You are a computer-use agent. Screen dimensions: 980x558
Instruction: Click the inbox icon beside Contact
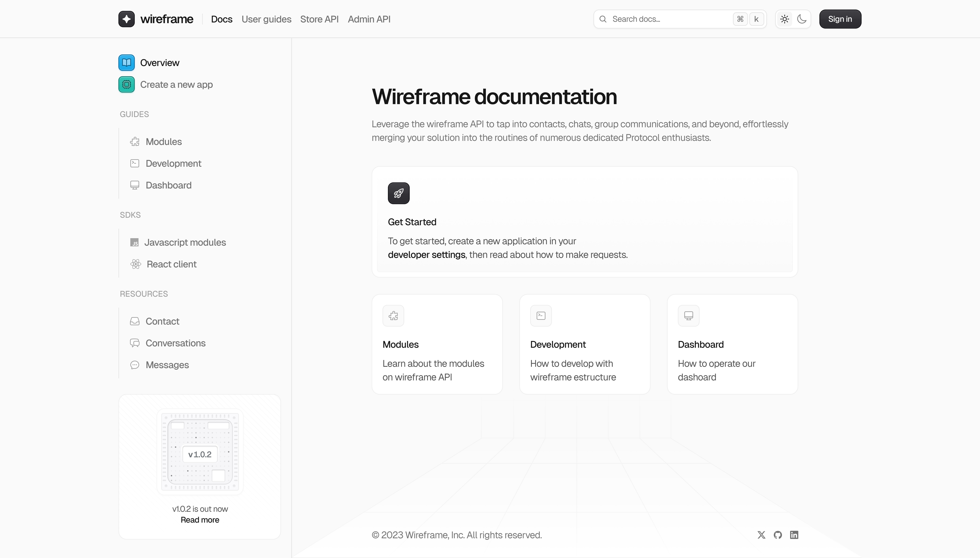pyautogui.click(x=135, y=322)
